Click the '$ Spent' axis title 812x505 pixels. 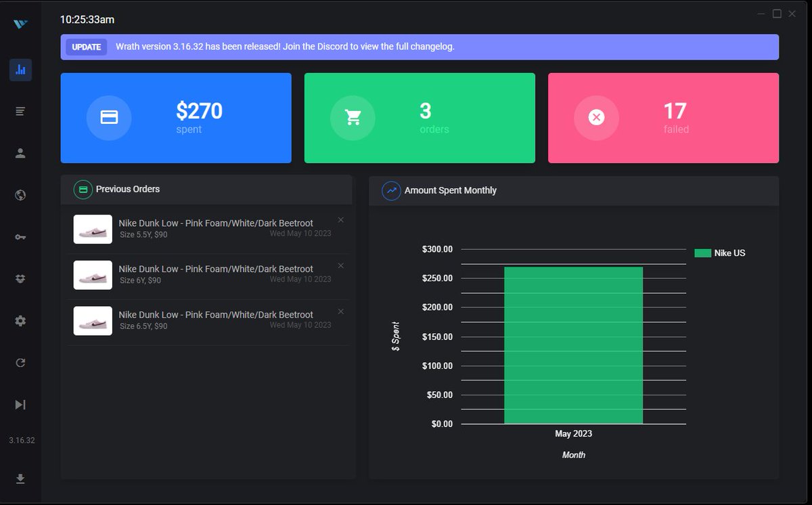[x=396, y=336]
